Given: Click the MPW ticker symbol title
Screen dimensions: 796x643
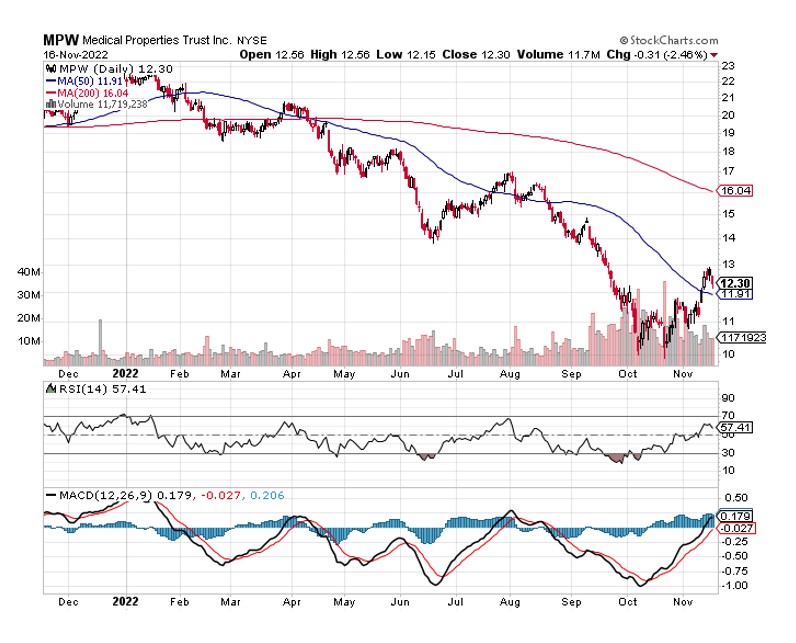Looking at the screenshot, I should tap(61, 40).
